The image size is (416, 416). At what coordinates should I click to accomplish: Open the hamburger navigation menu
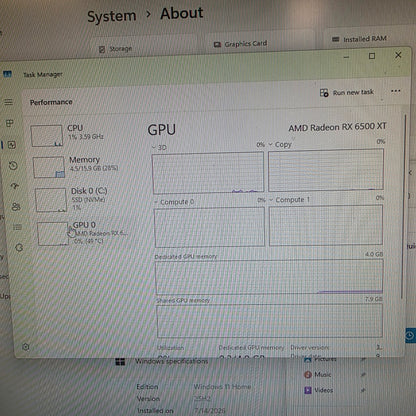8,102
